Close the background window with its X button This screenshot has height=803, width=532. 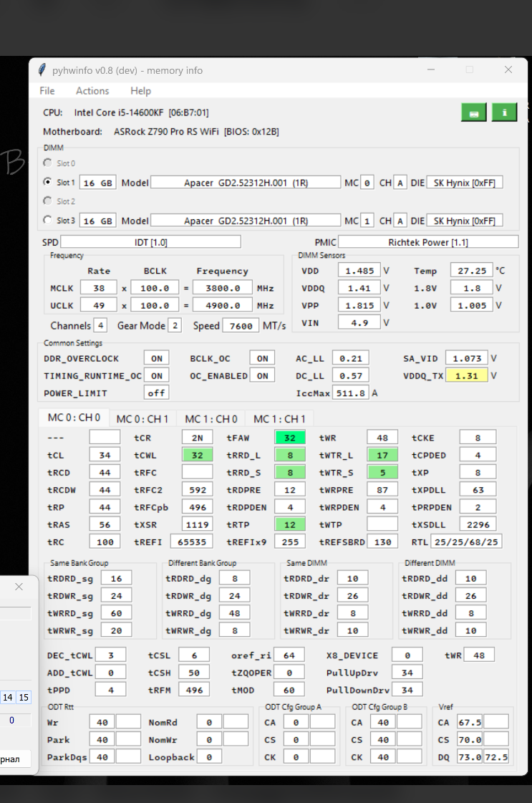tap(19, 587)
